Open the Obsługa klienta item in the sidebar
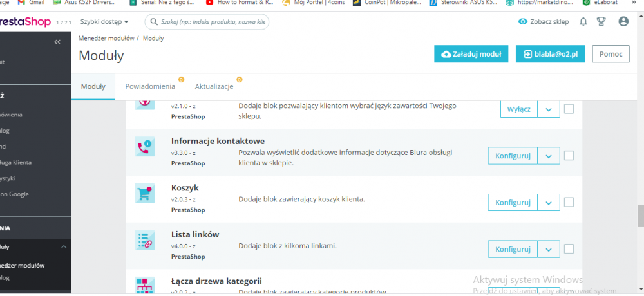This screenshot has width=644, height=296. tap(15, 163)
